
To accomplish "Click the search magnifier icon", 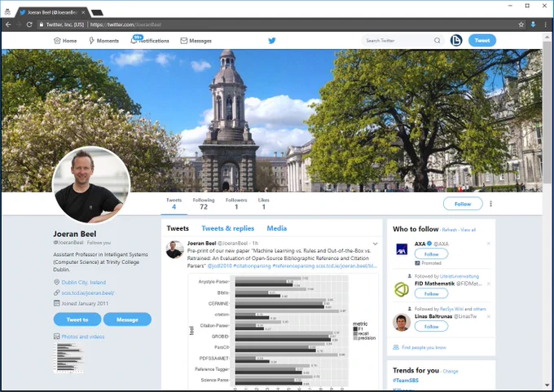I will tap(437, 41).
